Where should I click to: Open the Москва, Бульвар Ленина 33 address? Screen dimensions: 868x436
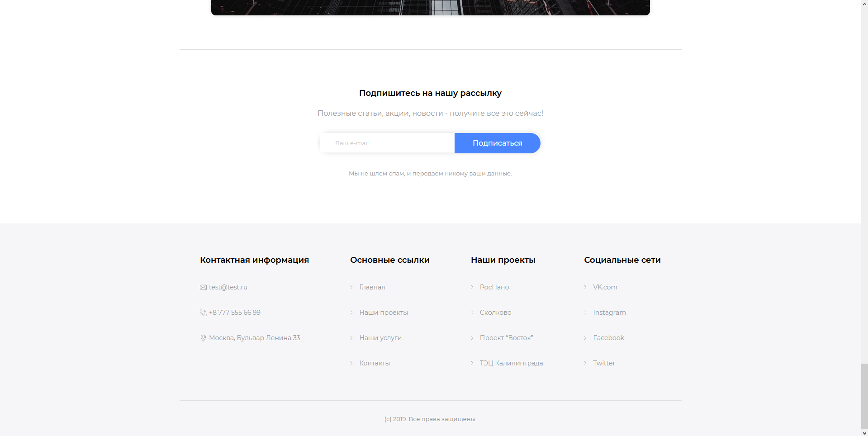pyautogui.click(x=254, y=338)
